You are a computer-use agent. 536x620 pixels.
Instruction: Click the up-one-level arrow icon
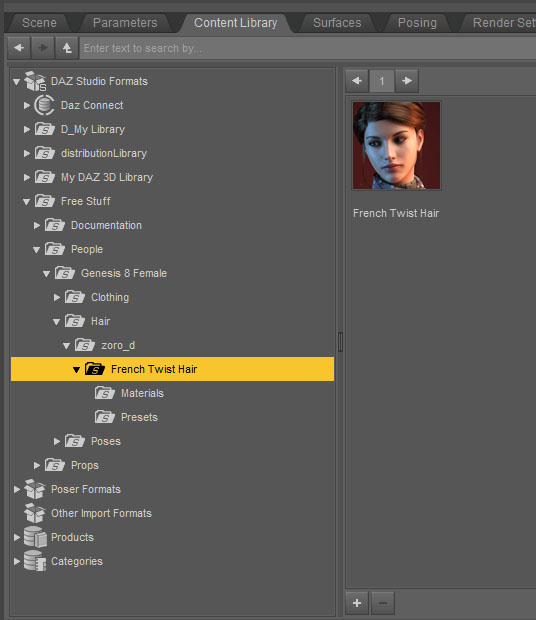pos(67,48)
